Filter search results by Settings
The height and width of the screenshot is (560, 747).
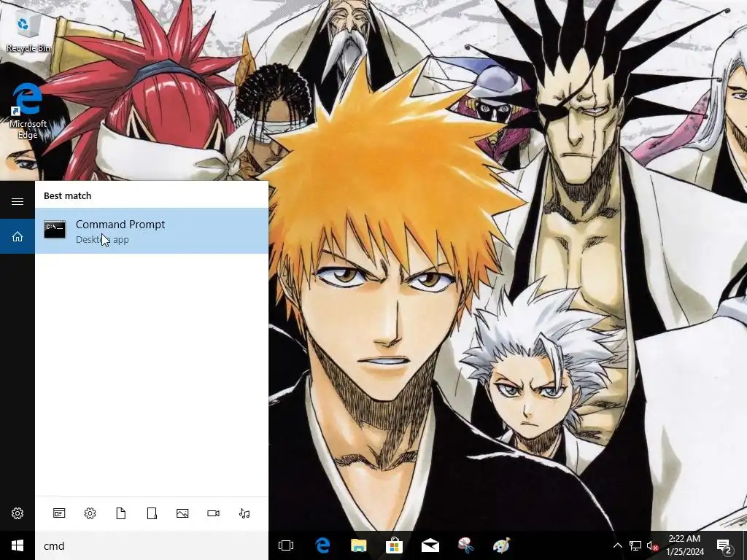[90, 513]
